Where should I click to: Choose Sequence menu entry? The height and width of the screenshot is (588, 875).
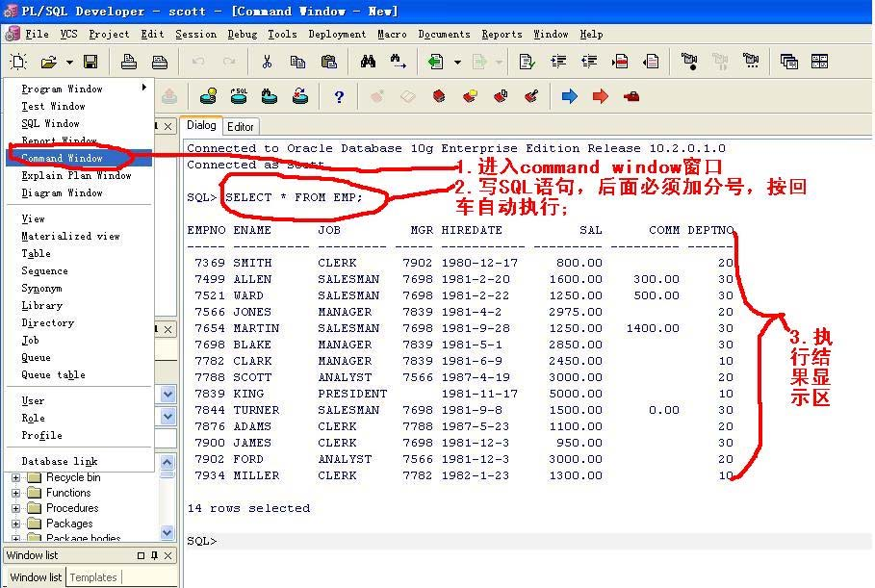coord(79,270)
